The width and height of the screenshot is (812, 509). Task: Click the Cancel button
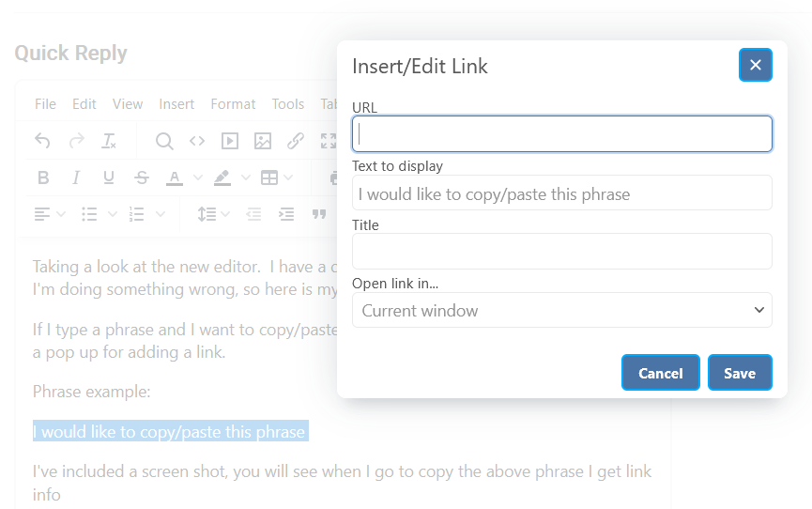(660, 373)
